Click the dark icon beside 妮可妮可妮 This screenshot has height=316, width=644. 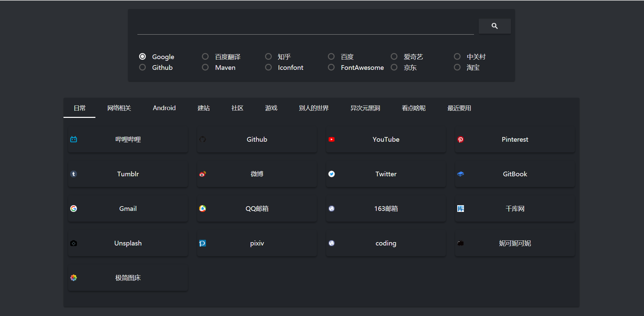pyautogui.click(x=461, y=243)
